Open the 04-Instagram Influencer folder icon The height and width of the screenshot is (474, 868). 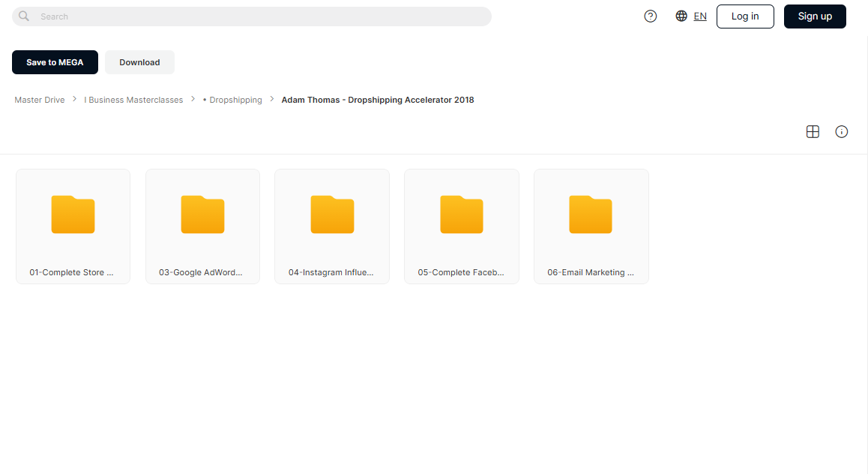click(332, 214)
